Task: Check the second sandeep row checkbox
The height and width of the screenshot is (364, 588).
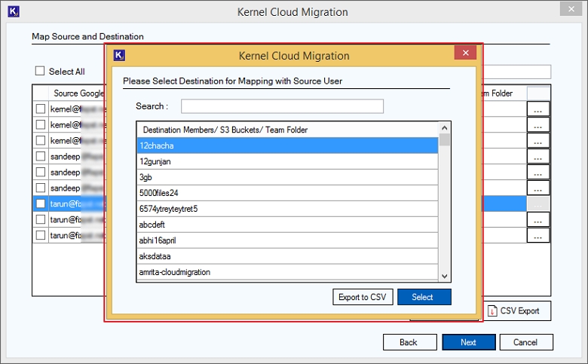Action: pos(41,172)
